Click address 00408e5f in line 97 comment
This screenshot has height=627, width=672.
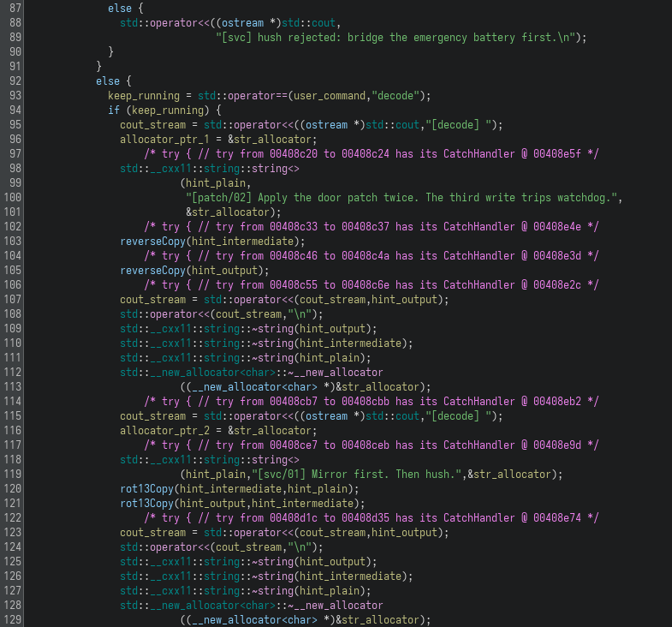click(557, 153)
